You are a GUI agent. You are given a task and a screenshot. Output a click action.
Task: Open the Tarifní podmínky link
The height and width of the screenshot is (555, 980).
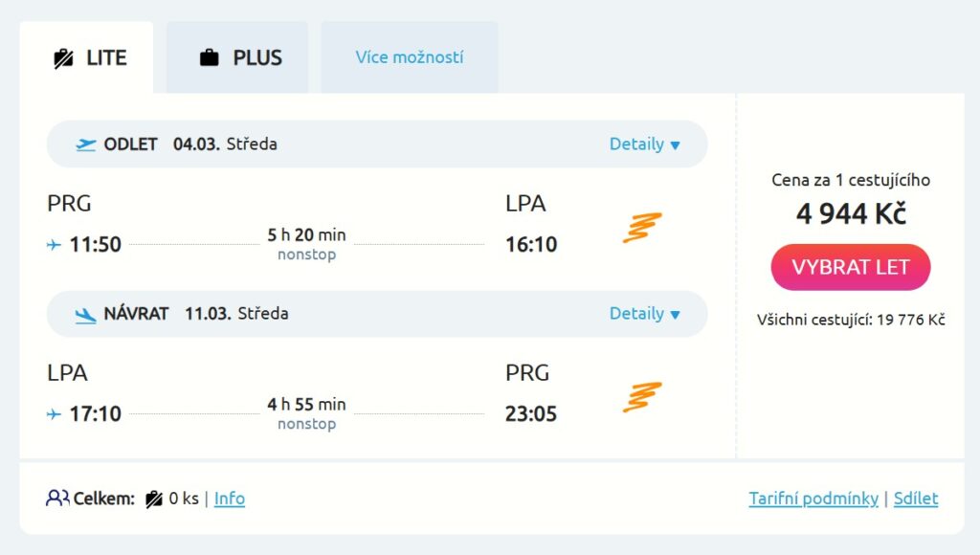click(813, 499)
